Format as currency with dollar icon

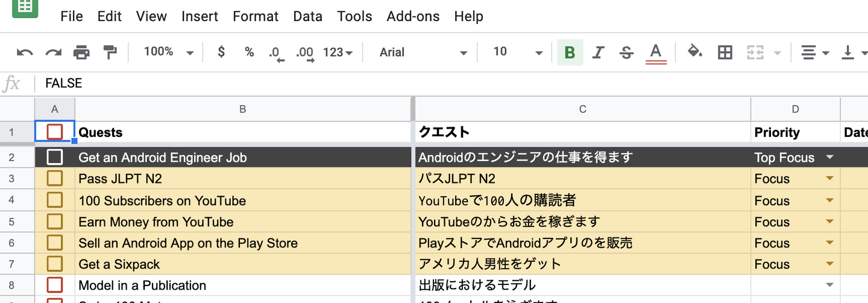[221, 52]
